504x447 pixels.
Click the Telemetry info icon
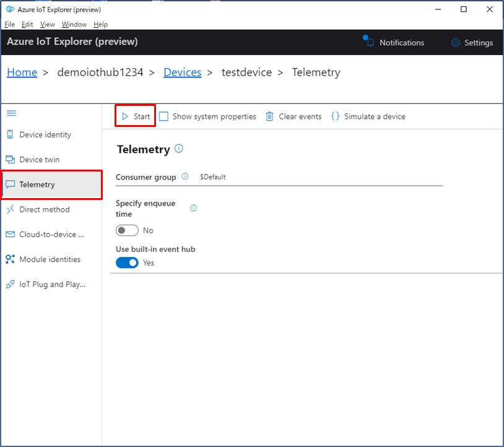point(179,148)
